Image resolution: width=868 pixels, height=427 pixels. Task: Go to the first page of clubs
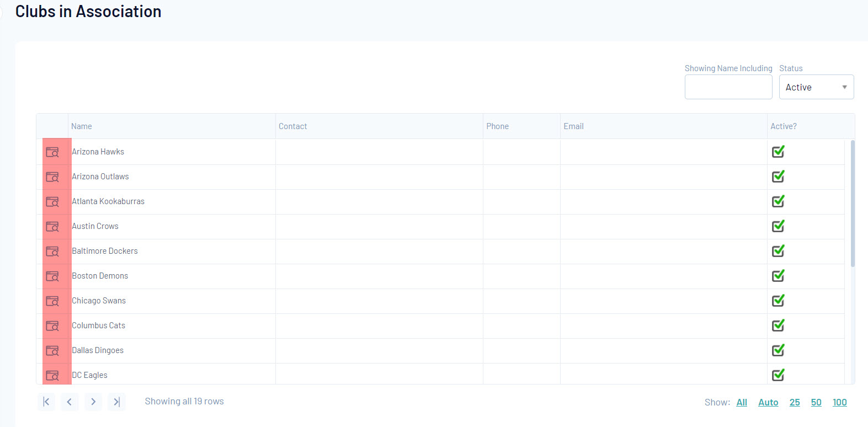coord(46,402)
